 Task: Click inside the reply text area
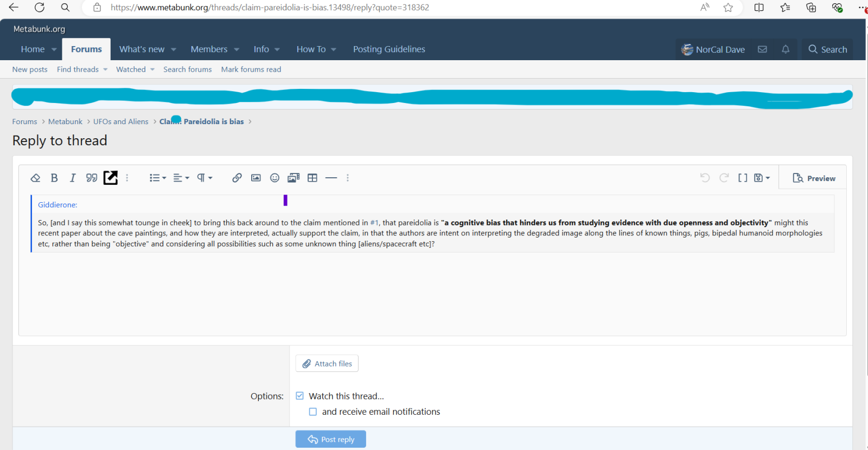pos(432,293)
